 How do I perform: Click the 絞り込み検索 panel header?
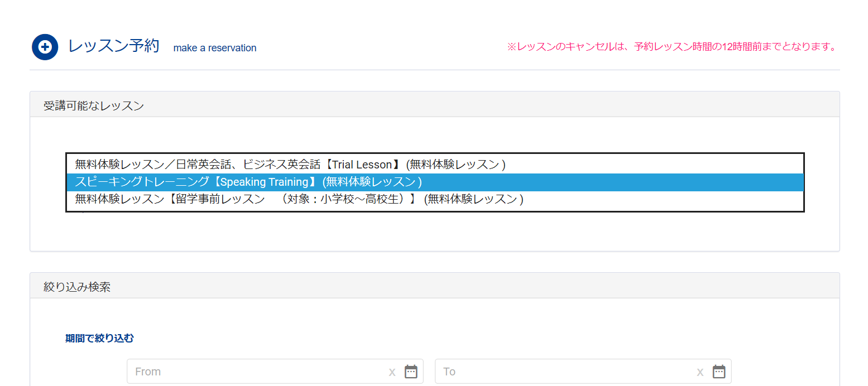(77, 287)
